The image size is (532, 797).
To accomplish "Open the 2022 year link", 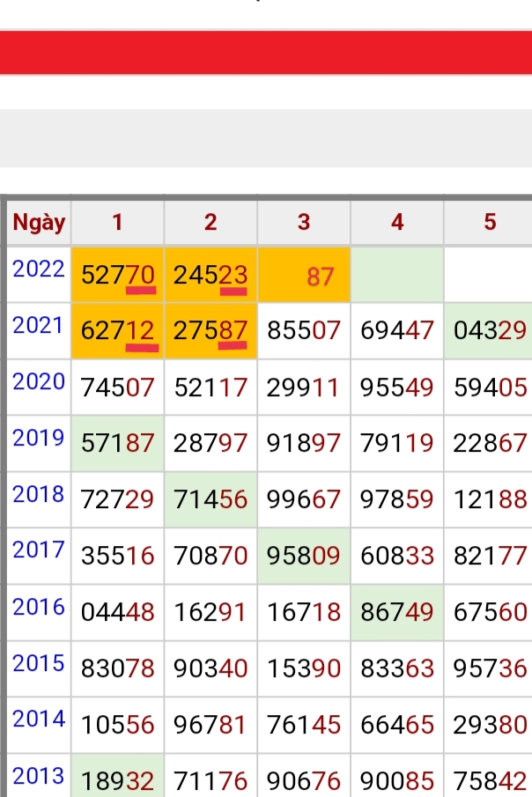I will tap(39, 269).
